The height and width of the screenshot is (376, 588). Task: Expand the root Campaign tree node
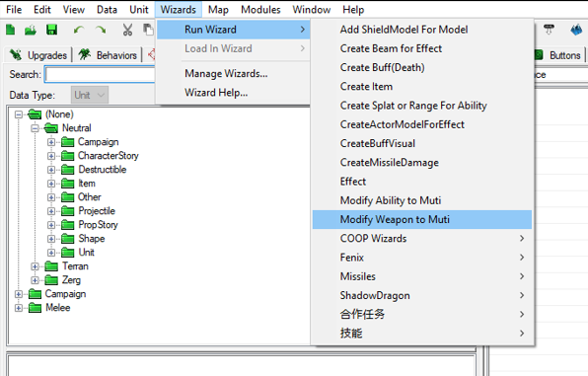(19, 294)
